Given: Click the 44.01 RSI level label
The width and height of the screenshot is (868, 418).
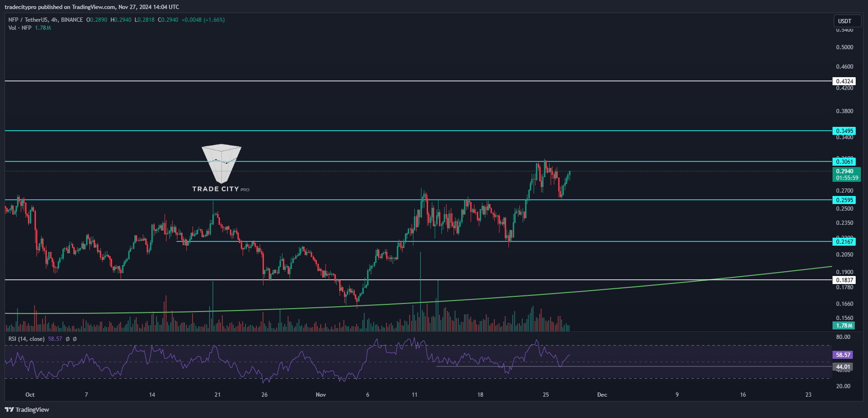Looking at the screenshot, I should [843, 367].
